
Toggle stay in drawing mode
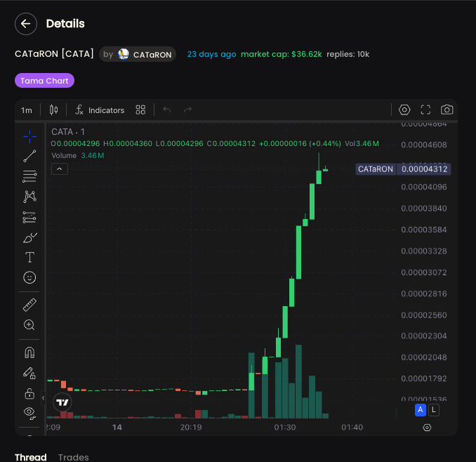[29, 373]
